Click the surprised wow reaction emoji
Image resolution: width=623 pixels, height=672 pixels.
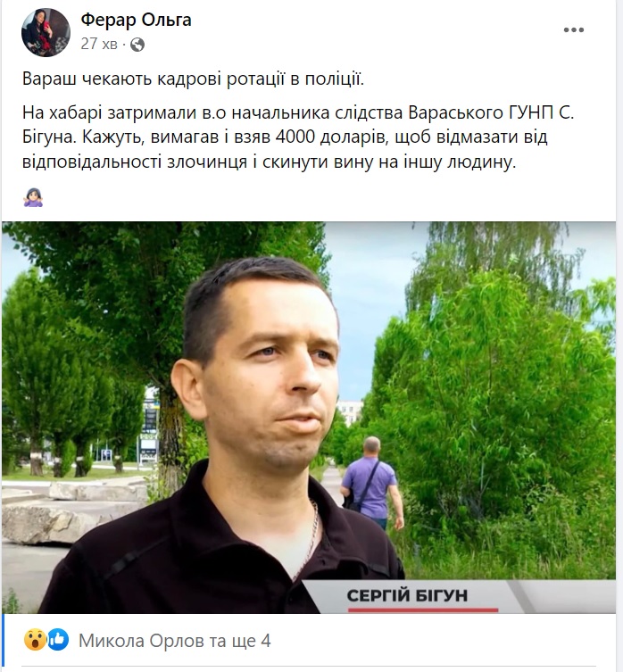pos(35,640)
